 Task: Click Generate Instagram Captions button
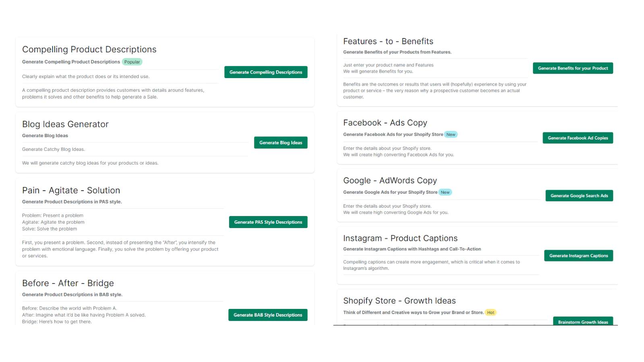pos(578,255)
